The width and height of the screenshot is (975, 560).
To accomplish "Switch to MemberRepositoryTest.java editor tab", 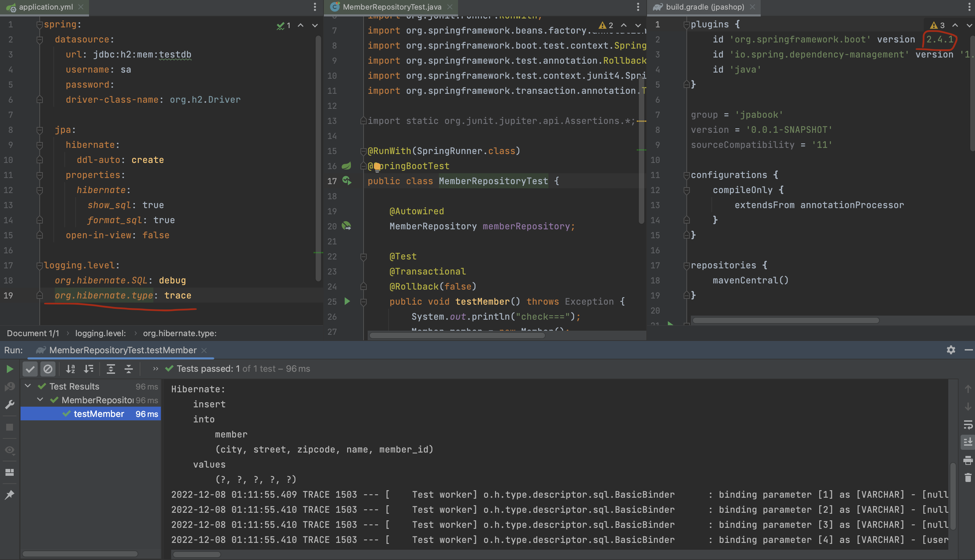I will click(x=392, y=7).
